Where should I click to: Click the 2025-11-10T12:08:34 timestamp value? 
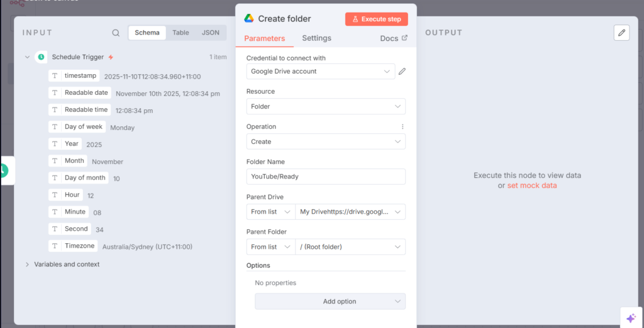(x=152, y=77)
